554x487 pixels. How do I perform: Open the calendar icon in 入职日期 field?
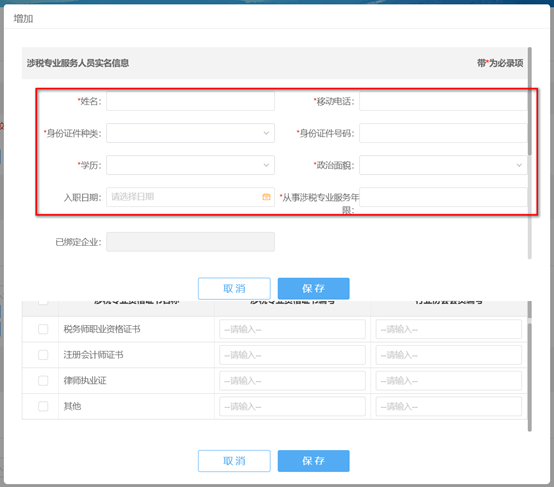point(266,197)
